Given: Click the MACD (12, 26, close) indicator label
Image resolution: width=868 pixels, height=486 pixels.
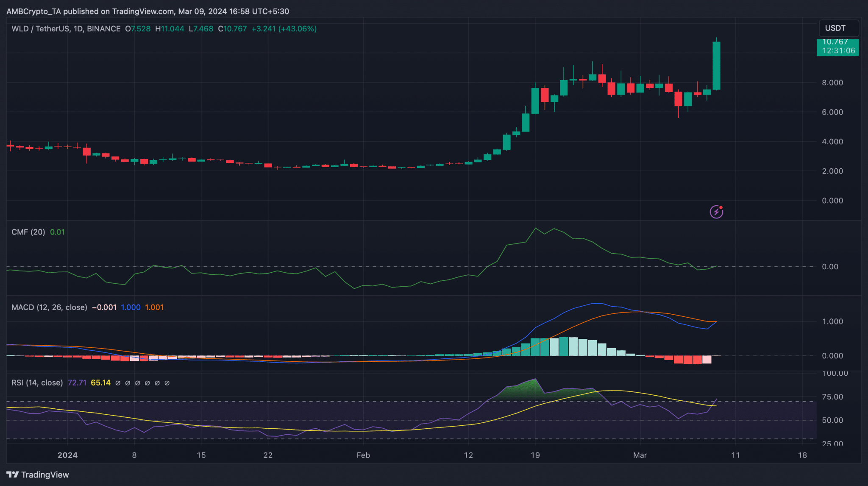Looking at the screenshot, I should pos(49,307).
